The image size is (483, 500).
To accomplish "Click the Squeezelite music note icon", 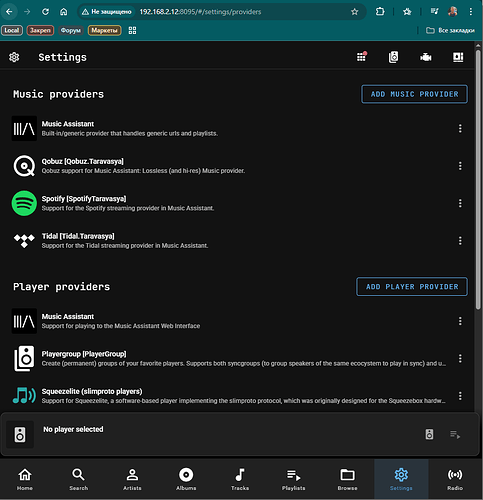I will pyautogui.click(x=24, y=395).
